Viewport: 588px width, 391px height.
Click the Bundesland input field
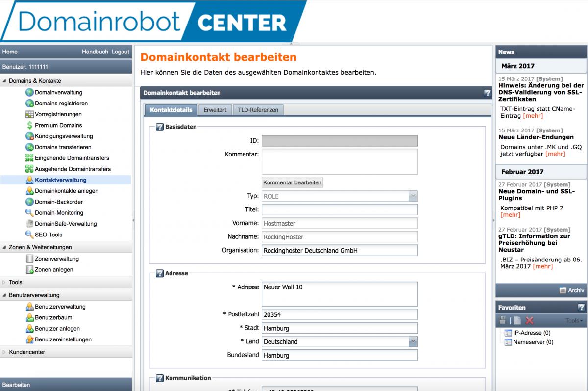[340, 355]
